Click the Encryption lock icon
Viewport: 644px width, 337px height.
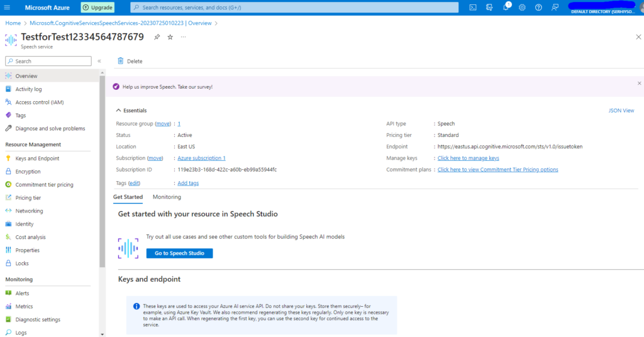8,171
